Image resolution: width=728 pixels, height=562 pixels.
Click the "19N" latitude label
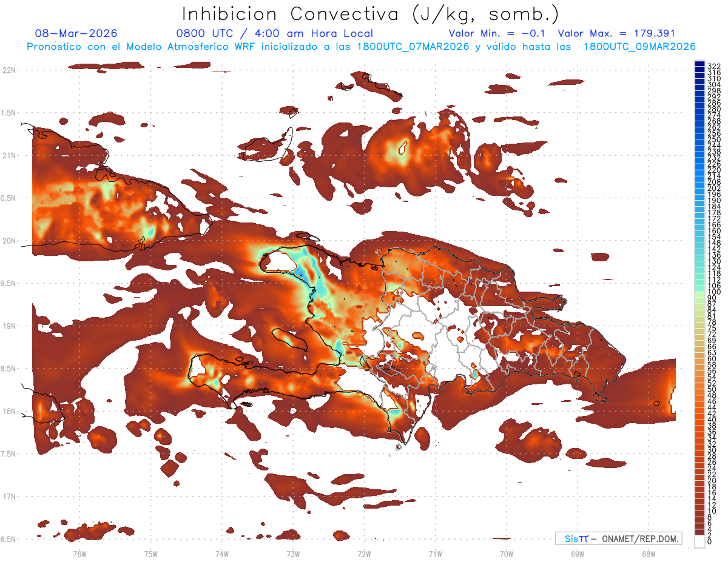pyautogui.click(x=8, y=326)
